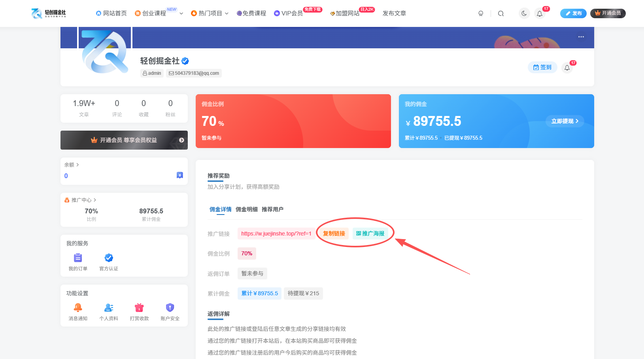Click 签到 check-in button
Screen dimensions: 644x359
542,67
